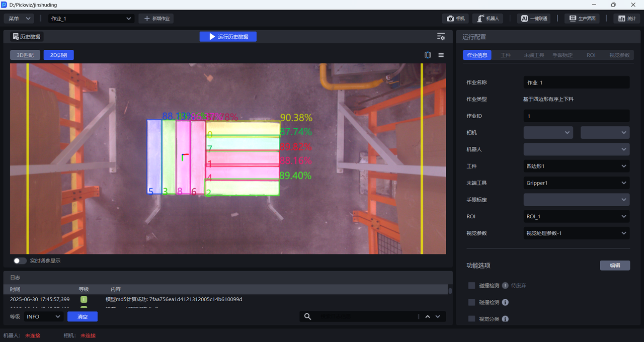Open the 相机 camera panel
The image size is (644, 342).
click(456, 19)
